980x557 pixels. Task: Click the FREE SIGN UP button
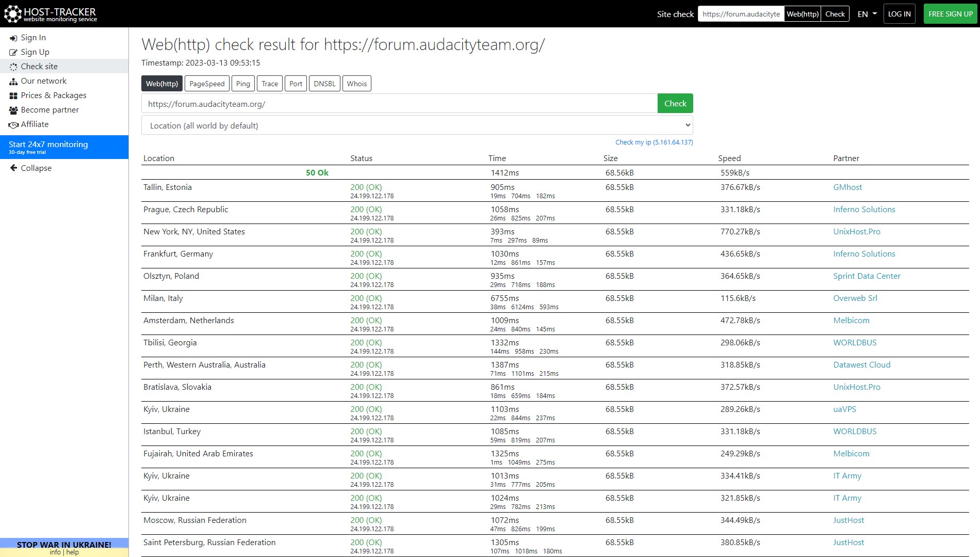tap(950, 14)
